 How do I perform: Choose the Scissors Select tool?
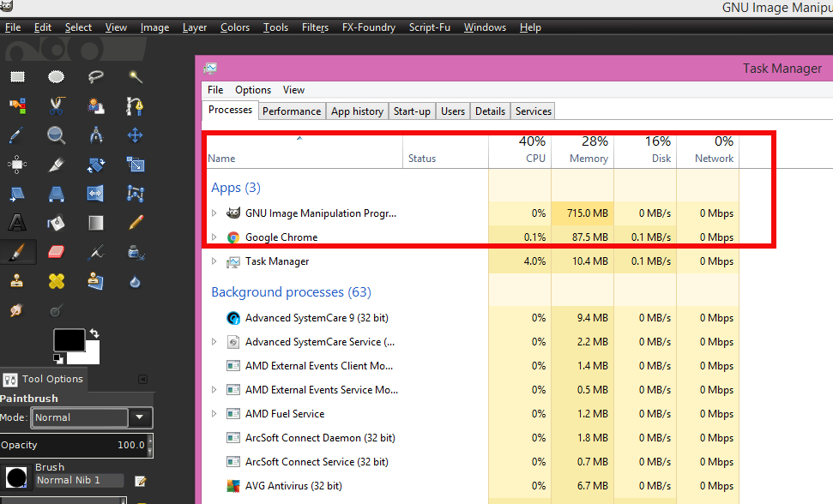point(57,106)
